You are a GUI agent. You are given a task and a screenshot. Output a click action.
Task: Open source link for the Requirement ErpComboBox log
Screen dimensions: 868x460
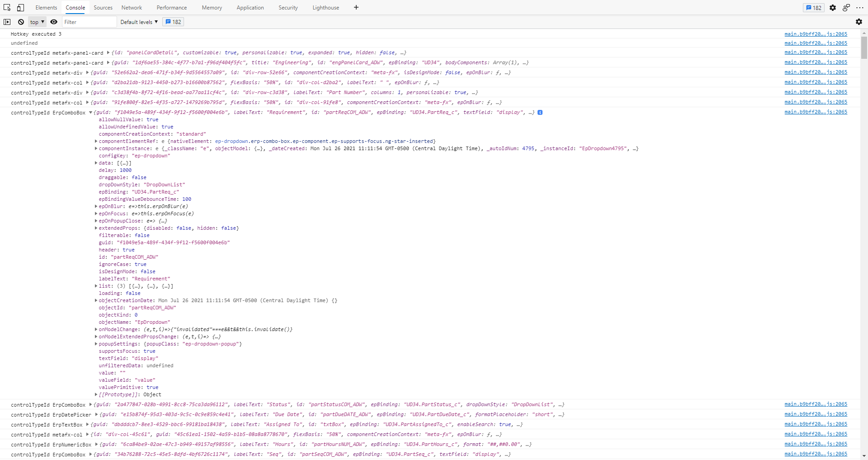[816, 112]
